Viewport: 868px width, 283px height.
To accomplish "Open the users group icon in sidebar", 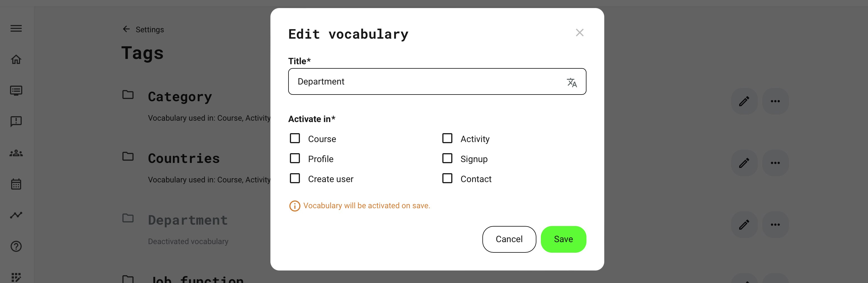I will [x=16, y=153].
